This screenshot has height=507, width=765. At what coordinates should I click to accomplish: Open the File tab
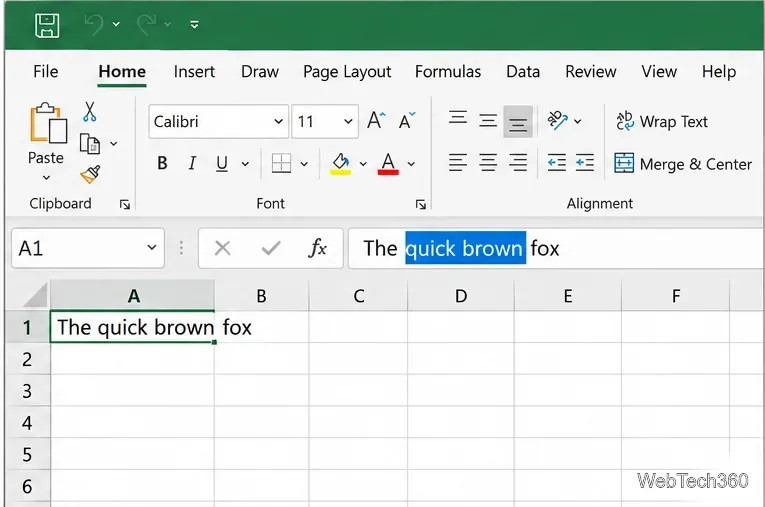pyautogui.click(x=45, y=72)
